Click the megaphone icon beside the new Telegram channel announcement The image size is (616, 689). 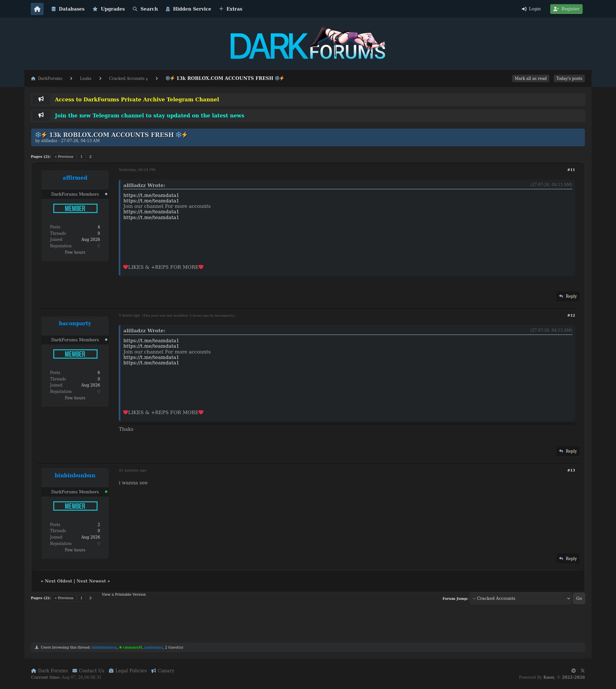point(41,115)
